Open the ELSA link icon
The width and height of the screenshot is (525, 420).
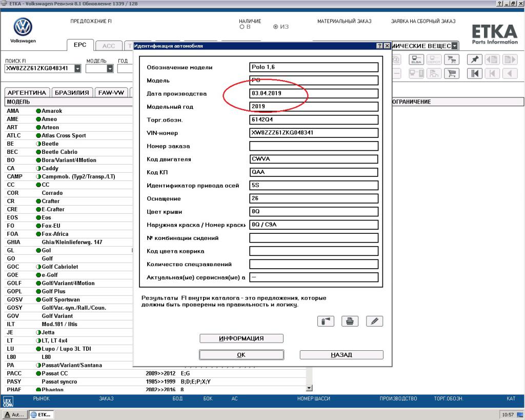(x=416, y=59)
